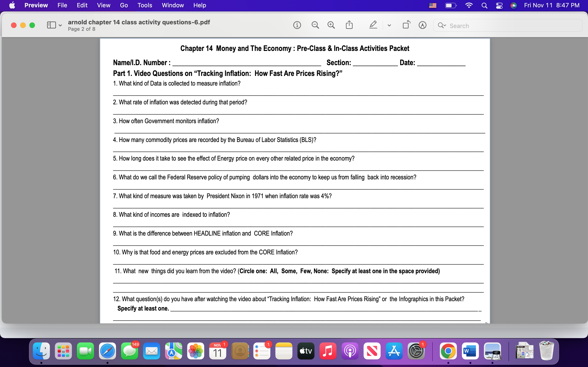Screen dimensions: 588x367
Task: Check the Wi-Fi status icon
Action: [469, 5]
